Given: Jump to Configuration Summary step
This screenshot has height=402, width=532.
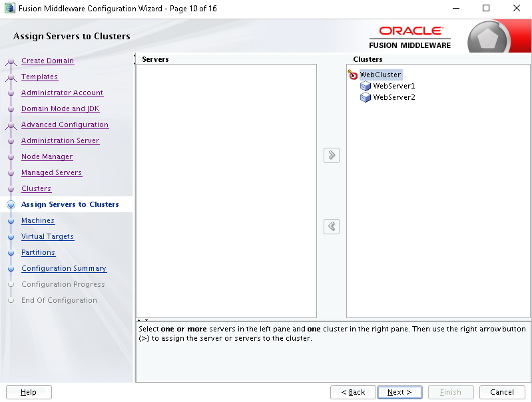Looking at the screenshot, I should [64, 268].
